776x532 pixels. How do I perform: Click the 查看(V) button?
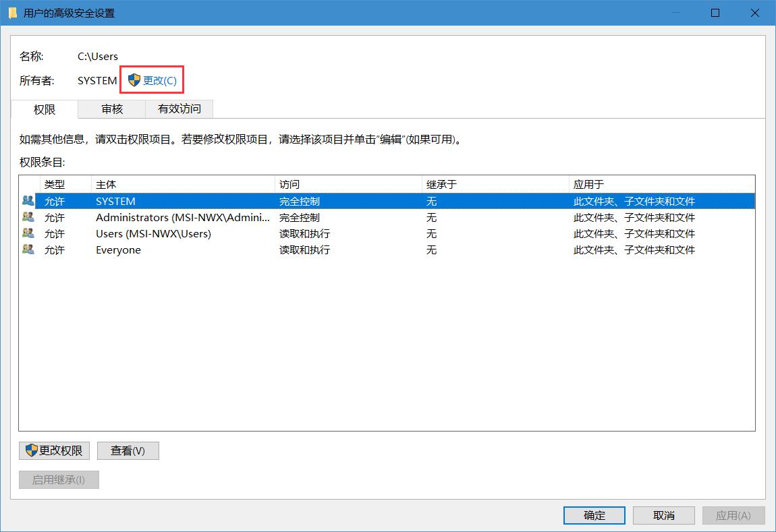click(x=128, y=450)
